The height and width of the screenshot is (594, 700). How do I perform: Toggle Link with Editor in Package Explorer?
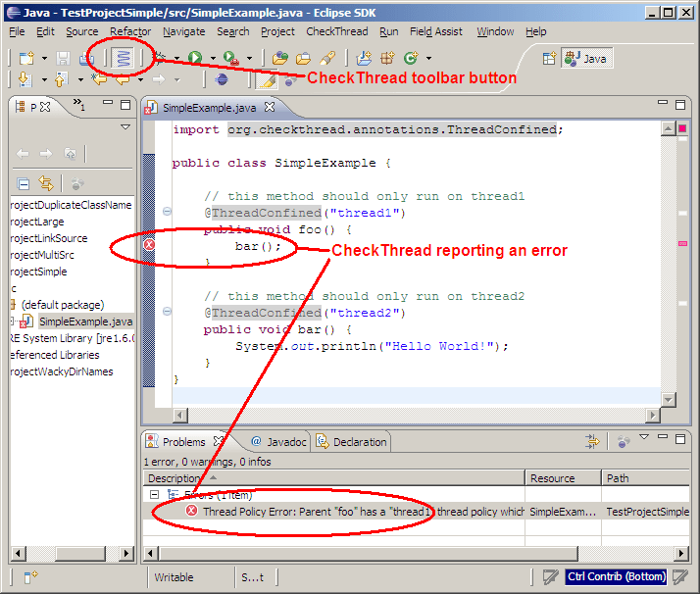coord(46,183)
